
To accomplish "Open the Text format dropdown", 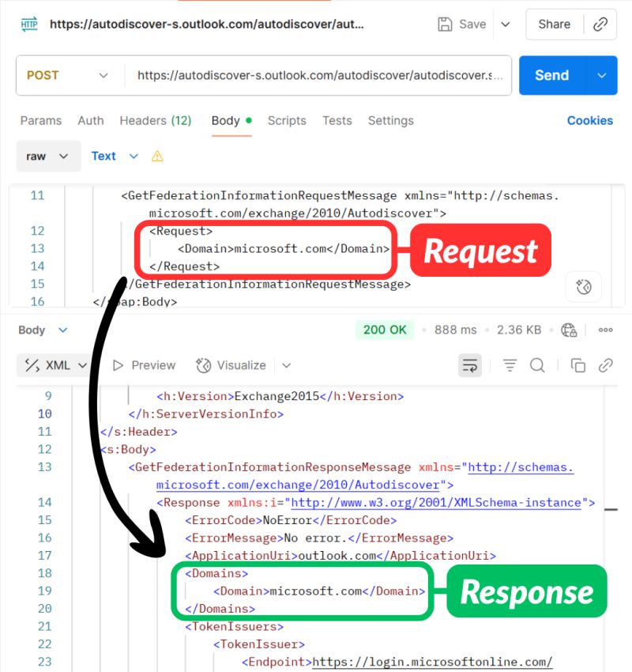I will (x=115, y=157).
